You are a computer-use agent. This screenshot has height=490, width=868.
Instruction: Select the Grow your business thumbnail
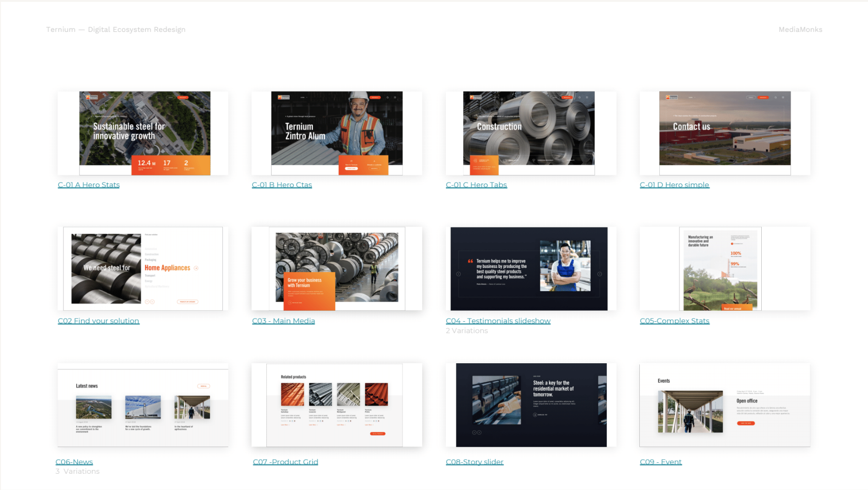(x=337, y=269)
